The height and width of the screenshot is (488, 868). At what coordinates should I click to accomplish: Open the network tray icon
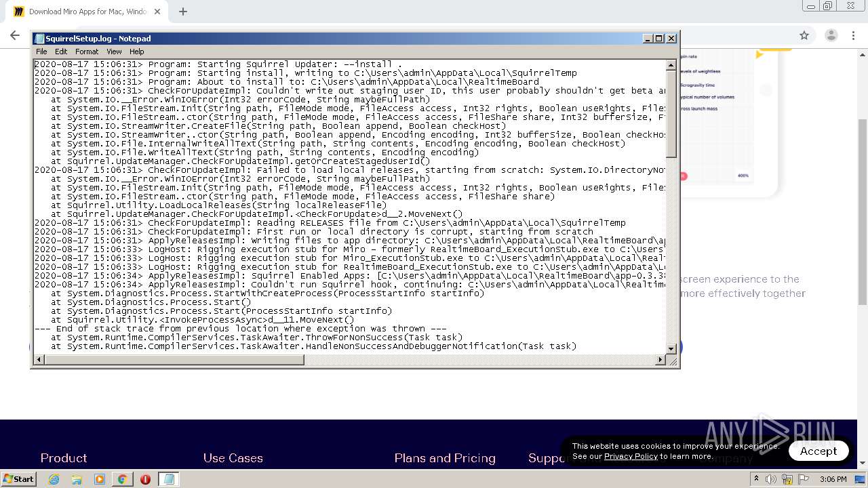tap(787, 479)
